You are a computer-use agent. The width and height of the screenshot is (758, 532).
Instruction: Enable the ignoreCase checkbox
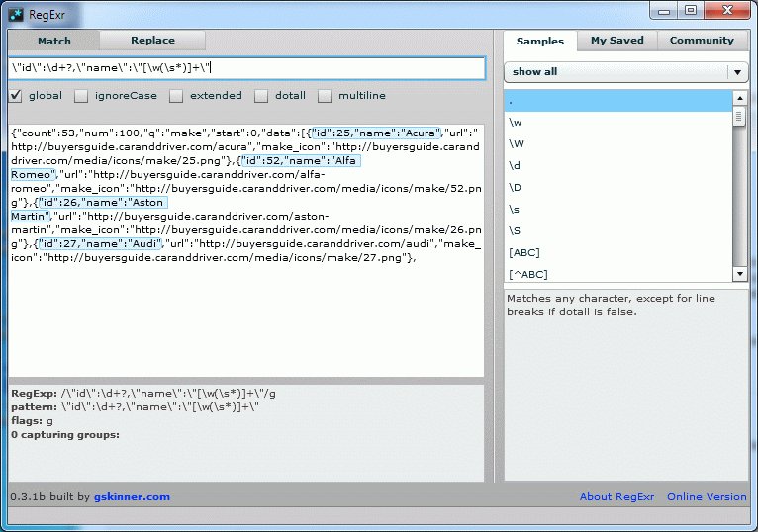click(x=81, y=96)
